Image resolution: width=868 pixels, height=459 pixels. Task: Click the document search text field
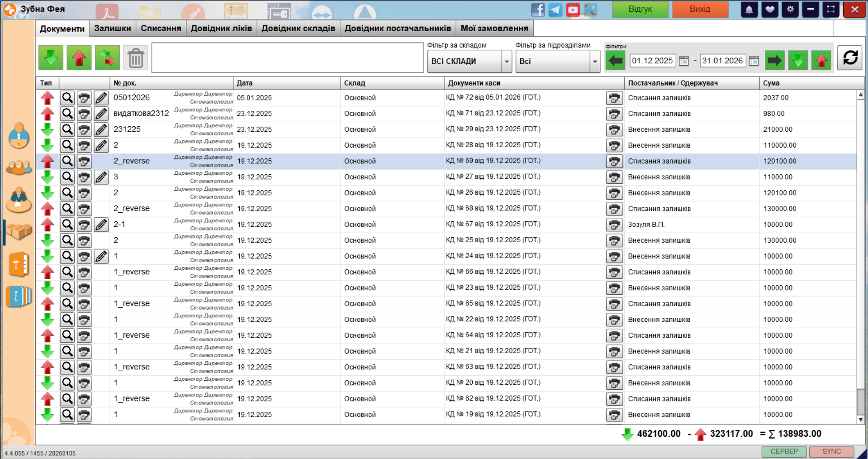pos(287,58)
